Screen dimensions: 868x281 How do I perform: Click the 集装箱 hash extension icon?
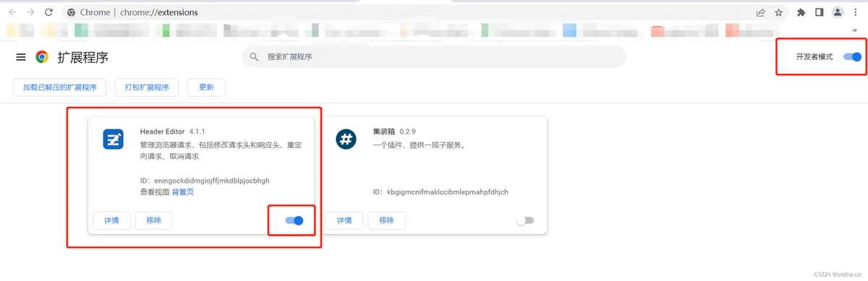tap(346, 139)
